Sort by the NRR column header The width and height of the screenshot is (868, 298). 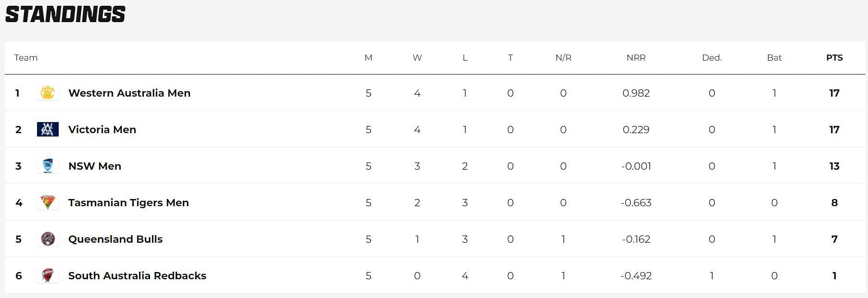pyautogui.click(x=636, y=58)
